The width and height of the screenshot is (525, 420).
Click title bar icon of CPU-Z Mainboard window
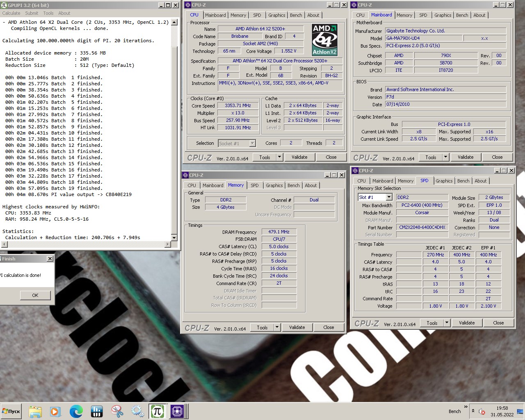pyautogui.click(x=354, y=5)
